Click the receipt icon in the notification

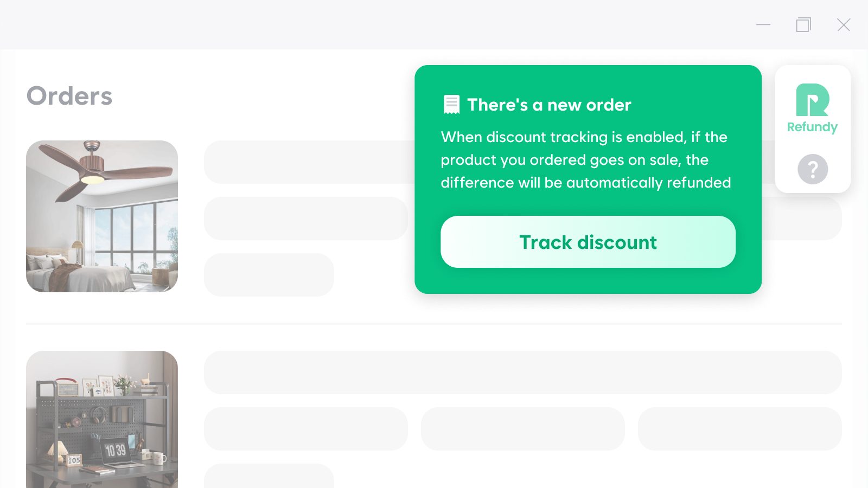pyautogui.click(x=451, y=104)
